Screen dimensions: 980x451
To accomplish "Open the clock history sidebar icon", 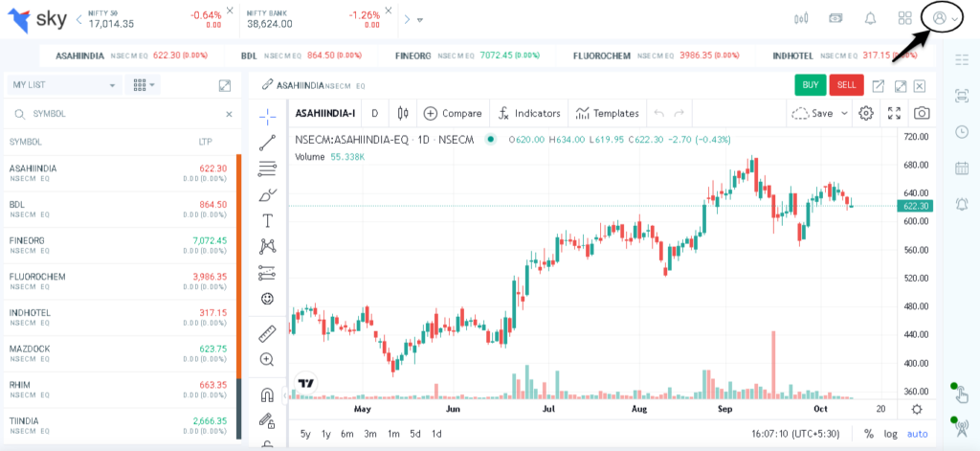I will pos(962,131).
